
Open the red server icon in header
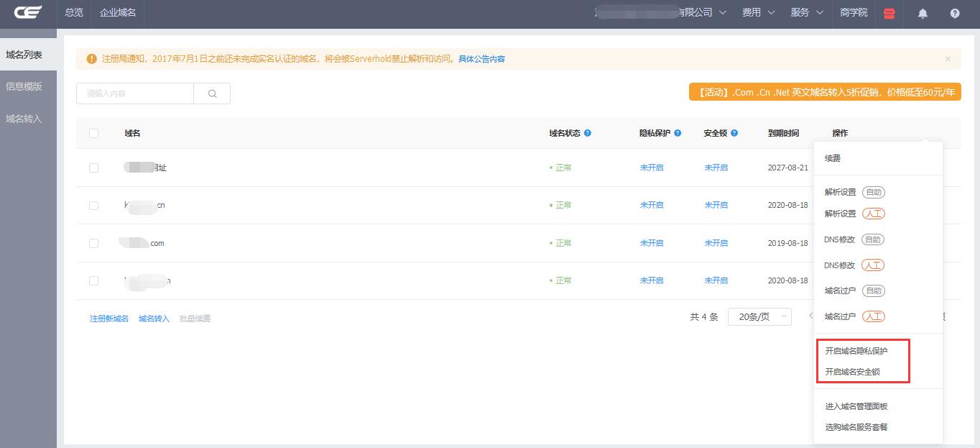[889, 13]
